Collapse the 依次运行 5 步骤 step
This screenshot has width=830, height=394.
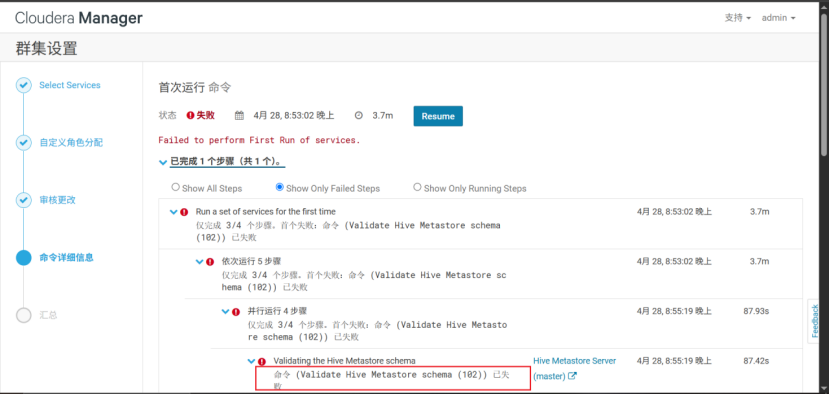pos(199,262)
